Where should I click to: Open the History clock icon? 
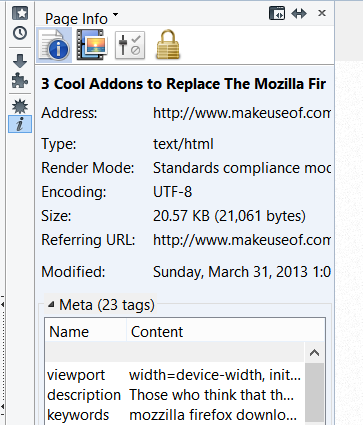[20, 33]
